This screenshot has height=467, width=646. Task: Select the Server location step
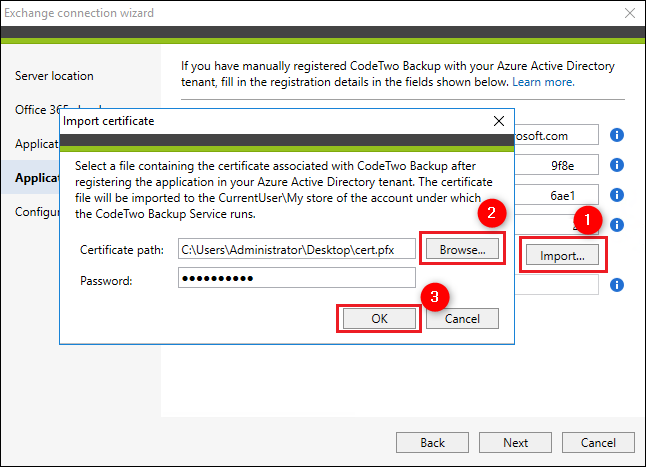pyautogui.click(x=54, y=76)
